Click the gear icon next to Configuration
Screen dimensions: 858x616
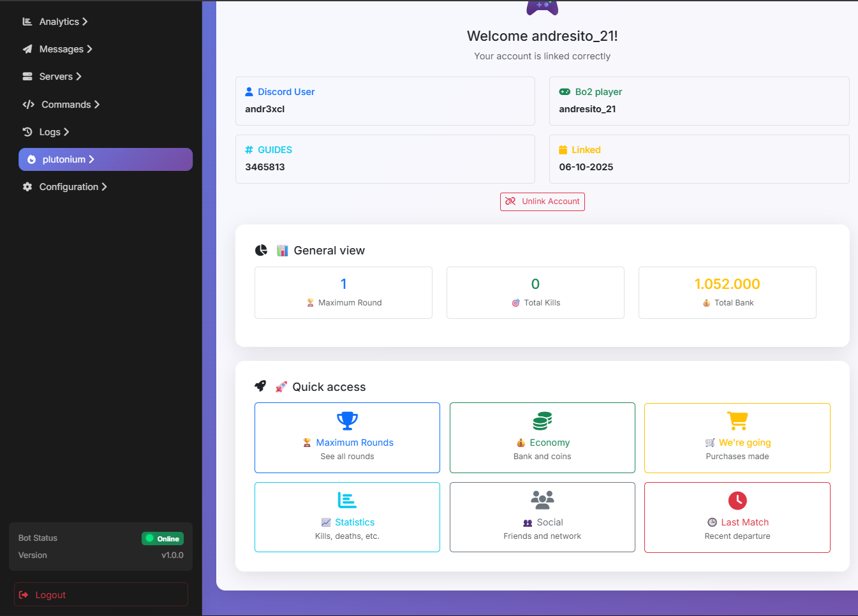(x=27, y=187)
